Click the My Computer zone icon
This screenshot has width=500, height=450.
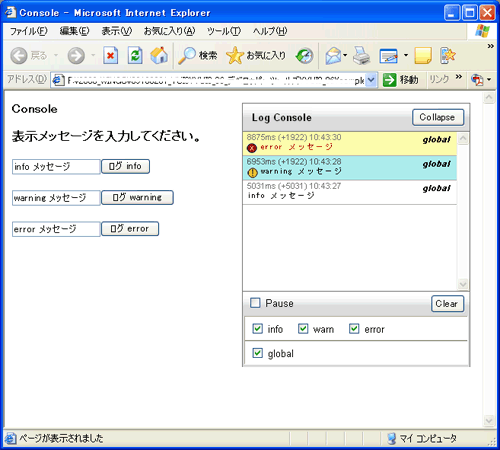click(x=392, y=438)
